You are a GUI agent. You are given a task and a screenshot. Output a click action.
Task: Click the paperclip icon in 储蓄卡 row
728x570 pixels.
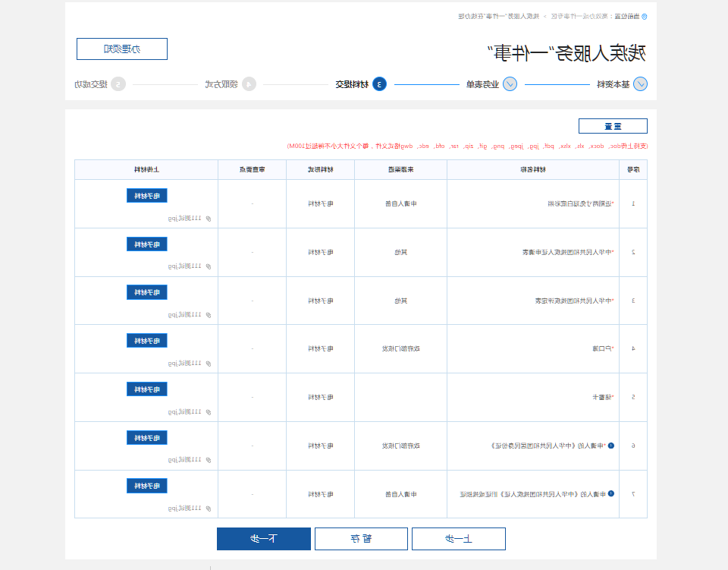[x=209, y=412]
